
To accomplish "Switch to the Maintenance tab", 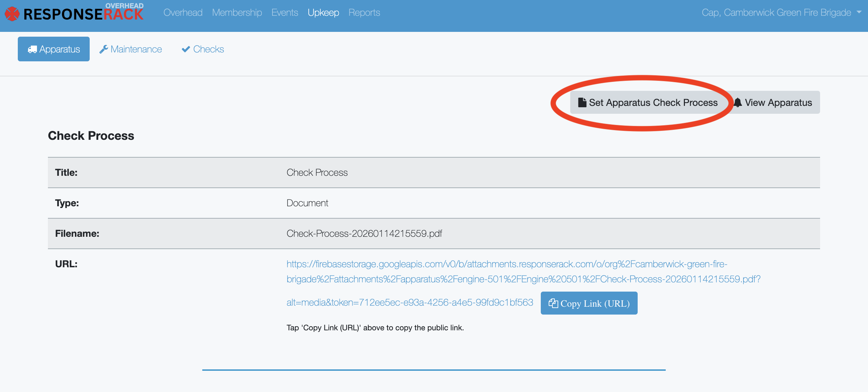I will coord(136,49).
